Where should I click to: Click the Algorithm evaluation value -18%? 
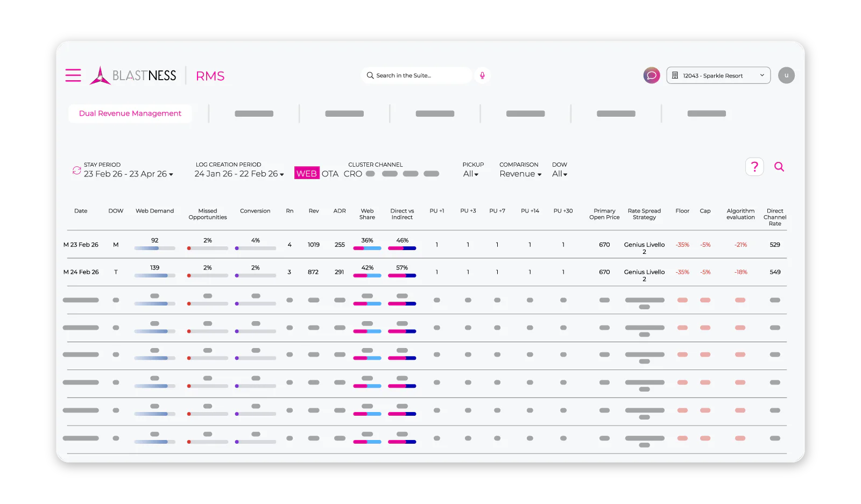tap(740, 272)
